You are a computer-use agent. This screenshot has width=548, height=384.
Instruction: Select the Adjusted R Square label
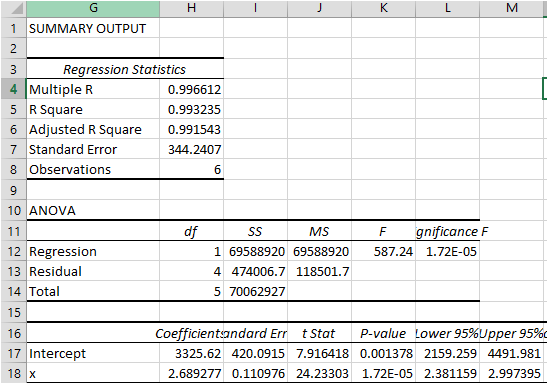click(93, 129)
